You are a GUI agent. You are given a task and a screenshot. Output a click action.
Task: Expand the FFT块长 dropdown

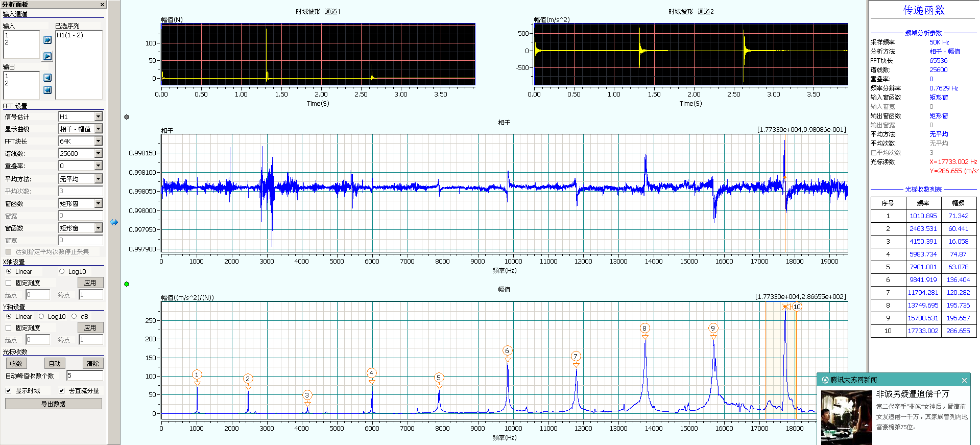click(x=98, y=142)
